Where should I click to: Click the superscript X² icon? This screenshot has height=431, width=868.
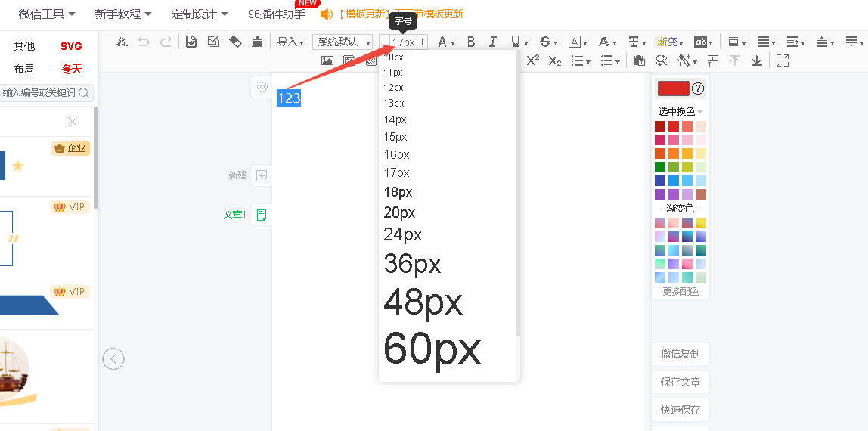(533, 60)
